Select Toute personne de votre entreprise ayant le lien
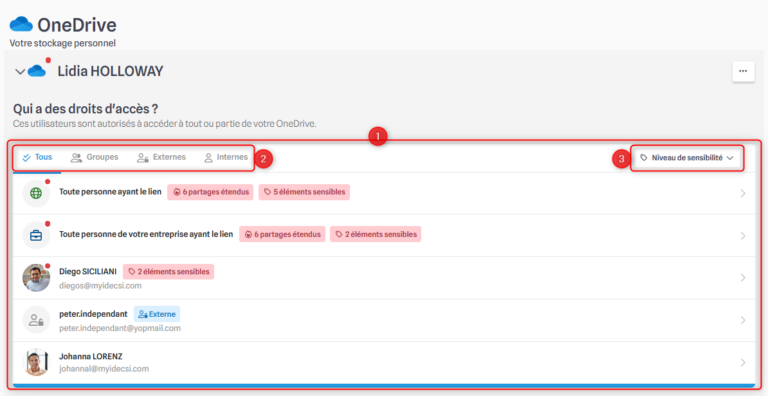768x396 pixels. pyautogui.click(x=146, y=234)
